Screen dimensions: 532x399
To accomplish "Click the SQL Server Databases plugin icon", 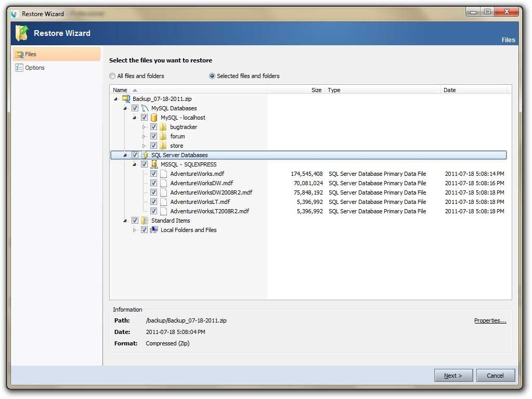I will [x=144, y=155].
